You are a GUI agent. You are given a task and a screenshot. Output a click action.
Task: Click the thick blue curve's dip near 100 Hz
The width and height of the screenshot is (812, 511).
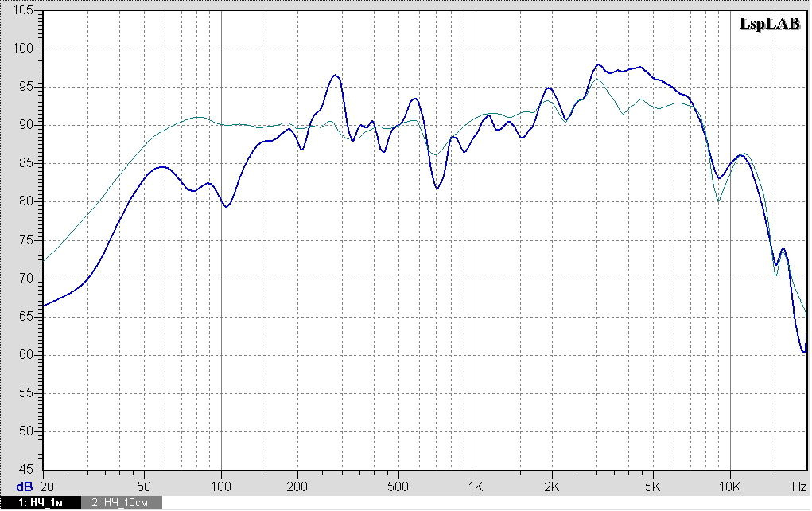tap(227, 207)
